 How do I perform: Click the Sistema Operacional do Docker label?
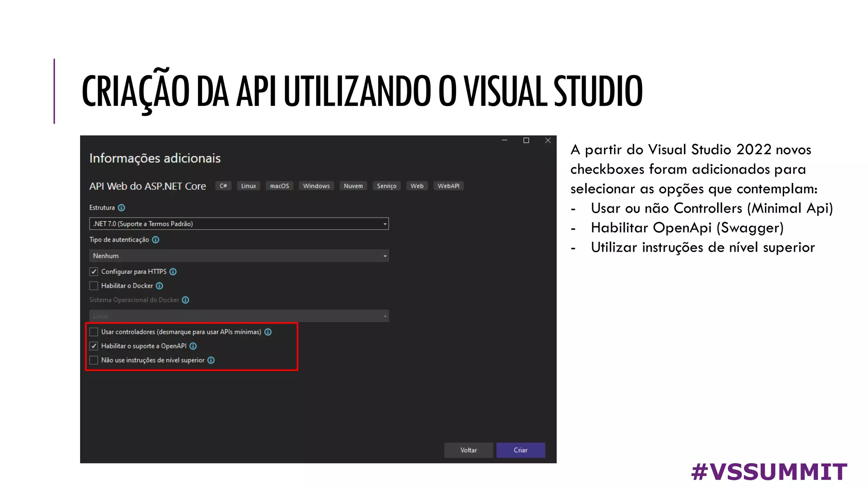(134, 300)
